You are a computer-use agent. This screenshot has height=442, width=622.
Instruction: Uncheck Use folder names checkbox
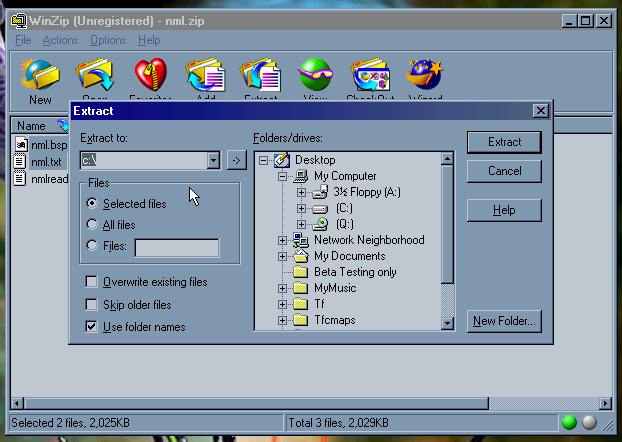click(91, 327)
